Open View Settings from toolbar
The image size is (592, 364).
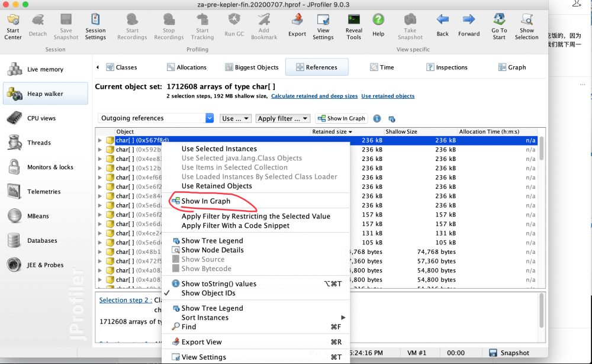(323, 27)
